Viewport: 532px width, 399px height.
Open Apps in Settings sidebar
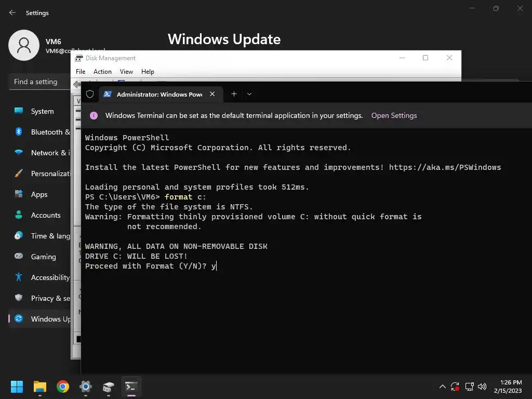pos(39,194)
